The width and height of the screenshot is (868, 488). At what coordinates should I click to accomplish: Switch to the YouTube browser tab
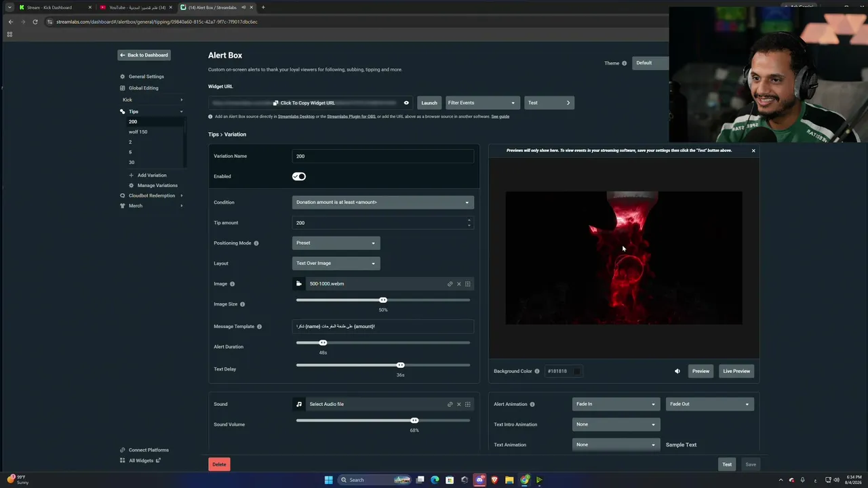pyautogui.click(x=134, y=7)
